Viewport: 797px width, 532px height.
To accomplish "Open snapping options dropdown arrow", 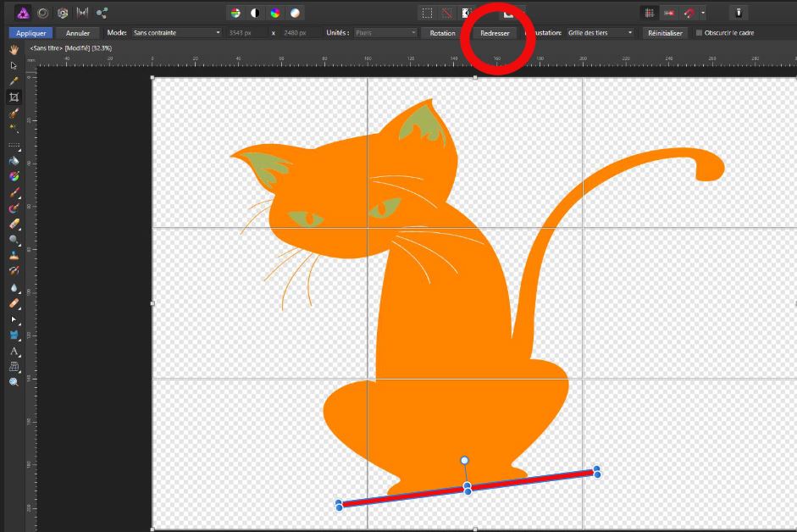I will pyautogui.click(x=703, y=14).
